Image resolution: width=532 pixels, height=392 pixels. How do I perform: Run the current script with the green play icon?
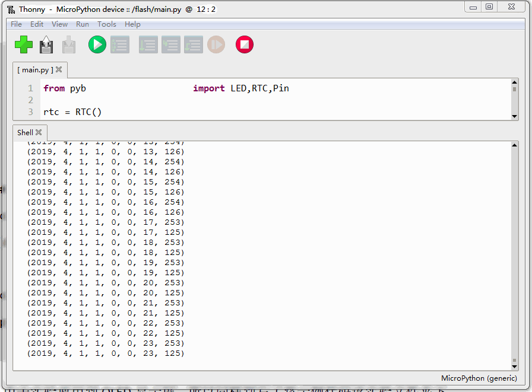coord(97,44)
